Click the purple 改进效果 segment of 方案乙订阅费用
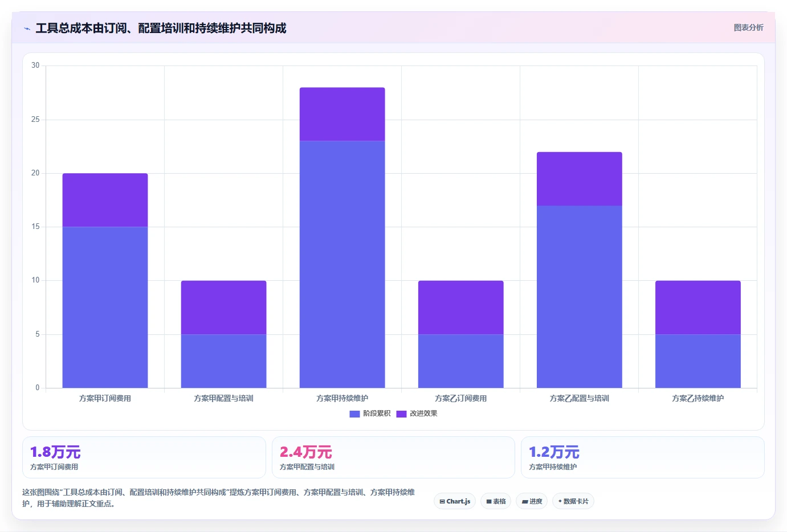Screen dimensions: 787x532 coord(460,308)
